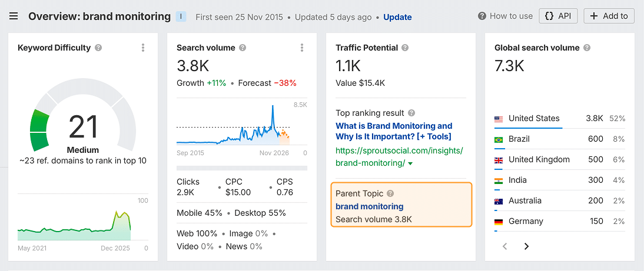Select the India country name
Screen dimensions: 644x271
[x=517, y=180]
